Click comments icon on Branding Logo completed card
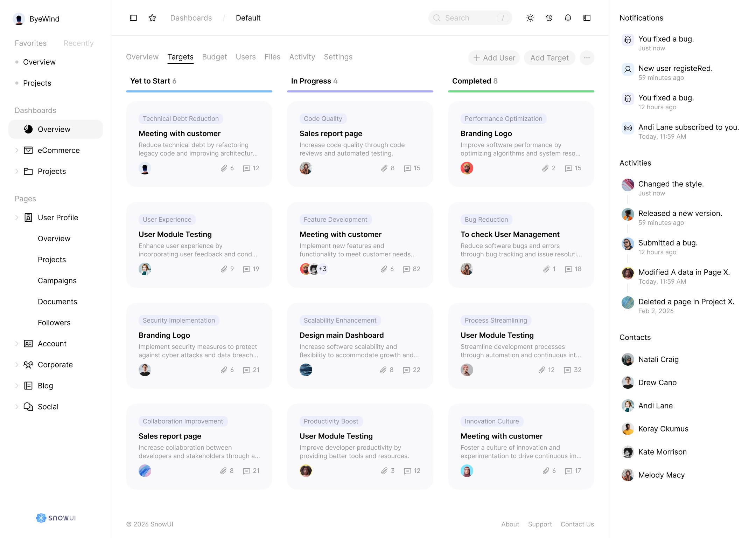The image size is (756, 538). click(x=568, y=168)
